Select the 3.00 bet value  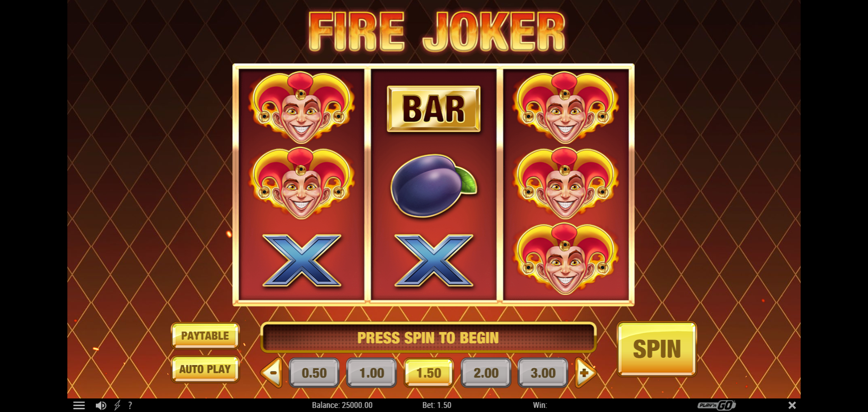pyautogui.click(x=543, y=373)
